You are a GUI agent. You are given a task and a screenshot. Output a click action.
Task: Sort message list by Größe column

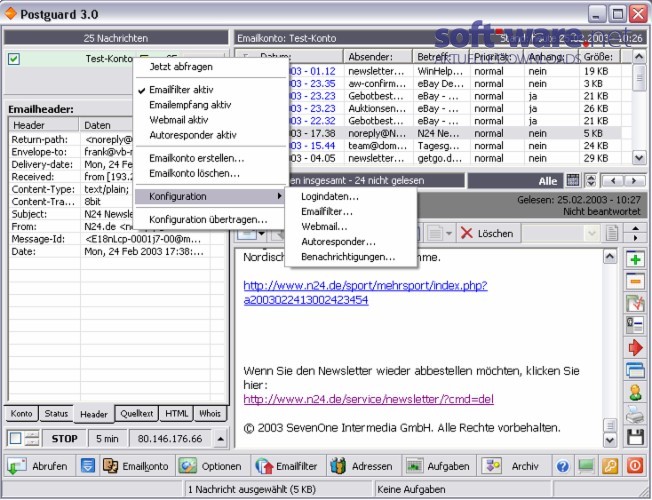point(599,57)
